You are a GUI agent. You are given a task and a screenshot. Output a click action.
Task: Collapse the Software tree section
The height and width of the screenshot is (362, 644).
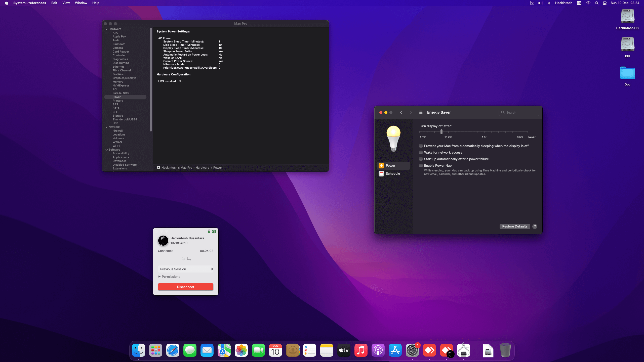point(107,150)
